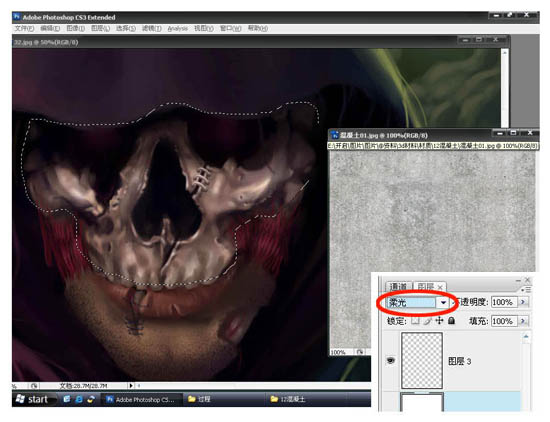Open the 图像(I) Image menu
Screen dimensions: 550x422
75,28
